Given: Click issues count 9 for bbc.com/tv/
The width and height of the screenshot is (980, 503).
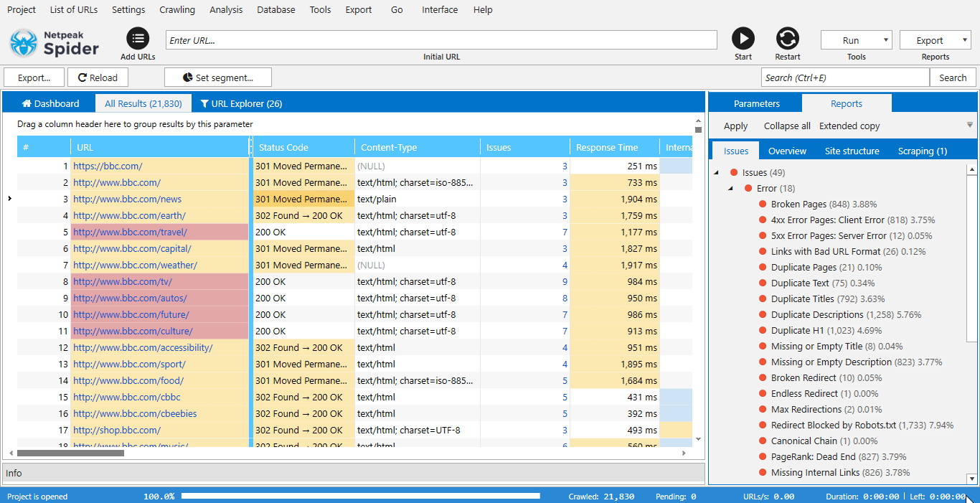Looking at the screenshot, I should [x=565, y=281].
